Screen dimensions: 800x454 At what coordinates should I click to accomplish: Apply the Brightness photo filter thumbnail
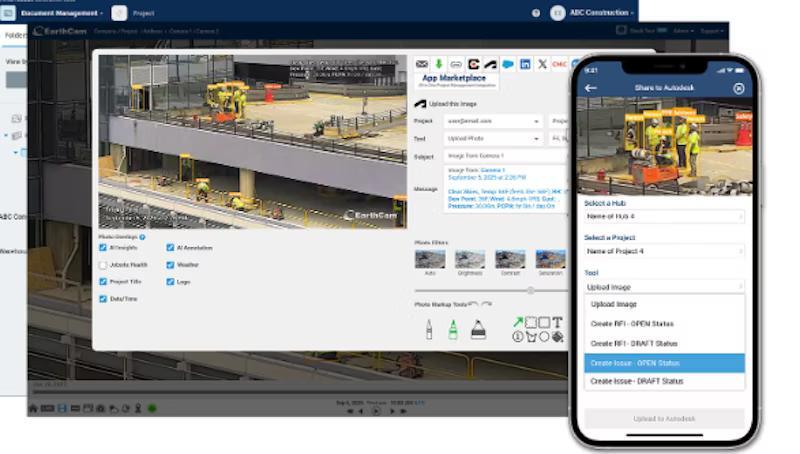(470, 259)
